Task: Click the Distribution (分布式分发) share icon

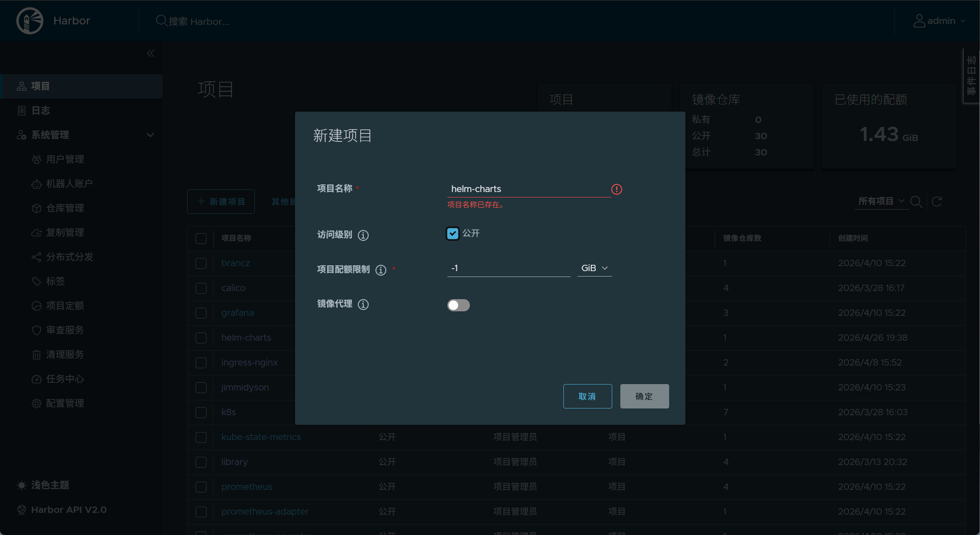Action: pos(37,257)
